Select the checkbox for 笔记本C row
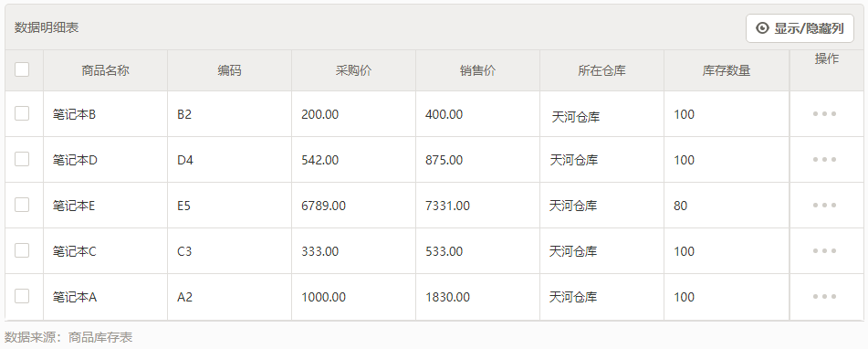Image resolution: width=868 pixels, height=349 pixels. click(22, 250)
